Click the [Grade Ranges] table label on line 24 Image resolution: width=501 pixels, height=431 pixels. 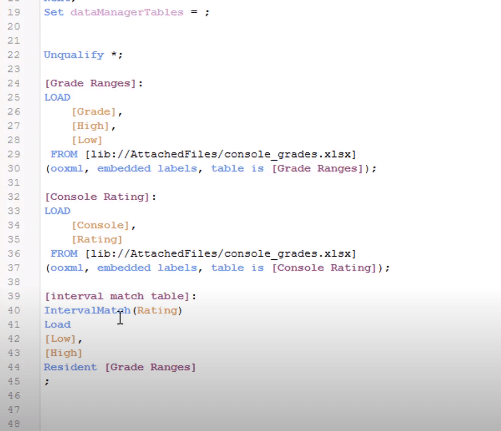(x=90, y=83)
